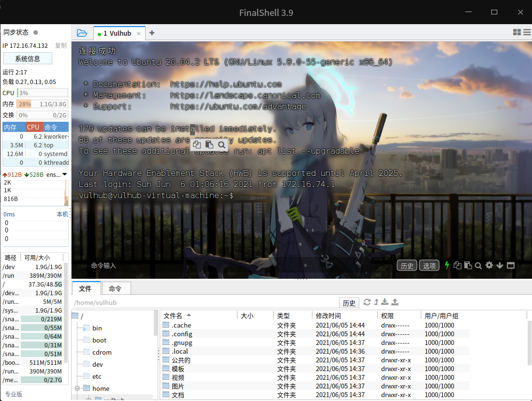
Task: Open the hamburger main menu icon
Action: pos(527,32)
